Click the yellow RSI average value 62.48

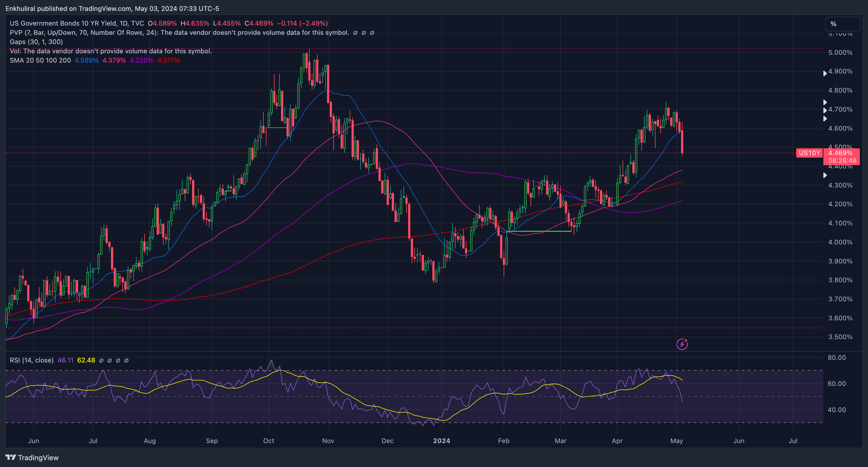click(x=86, y=360)
